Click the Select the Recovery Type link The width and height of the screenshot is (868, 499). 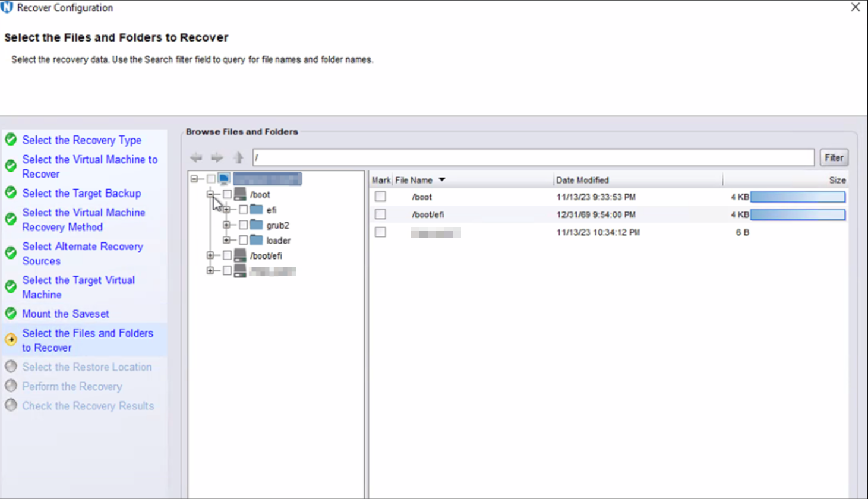(x=81, y=140)
